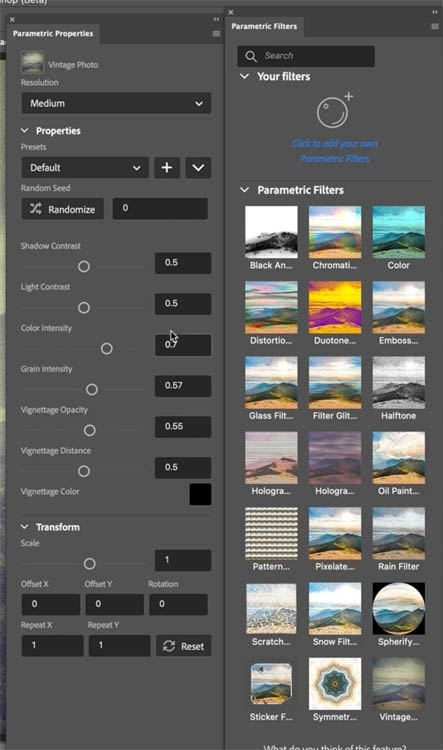Click the Grain Intensity 0.57 field
Screen dimensions: 443x750
[183, 386]
